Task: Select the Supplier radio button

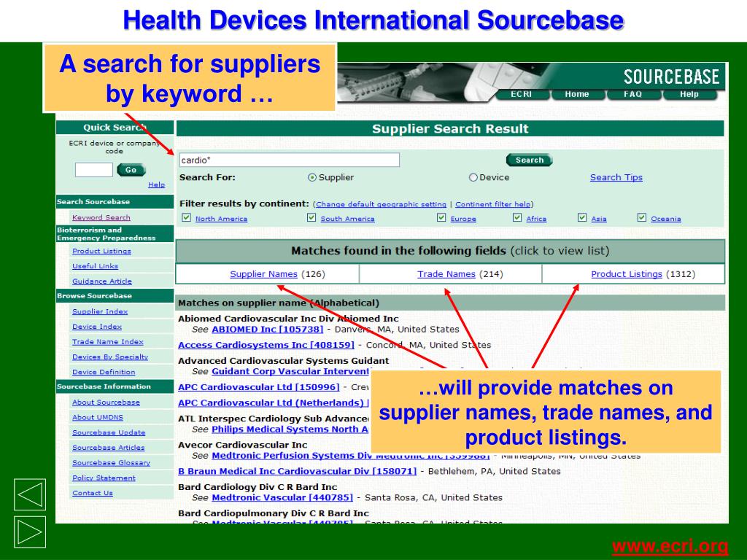Action: (x=312, y=177)
